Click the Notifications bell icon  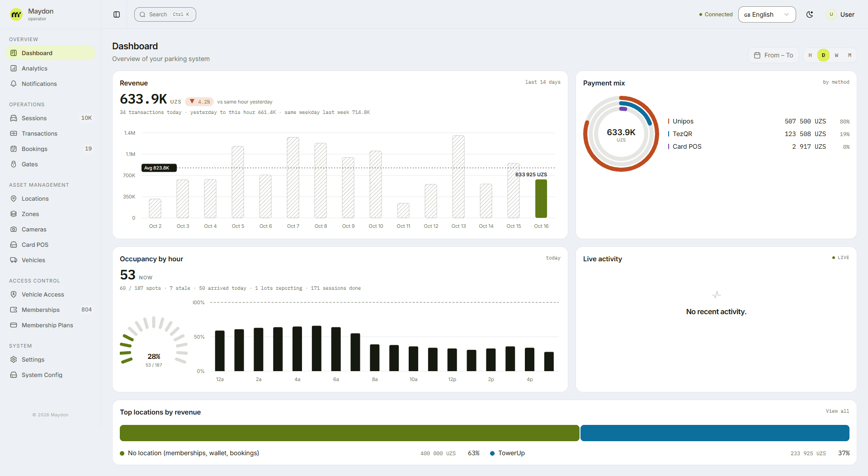(x=14, y=84)
